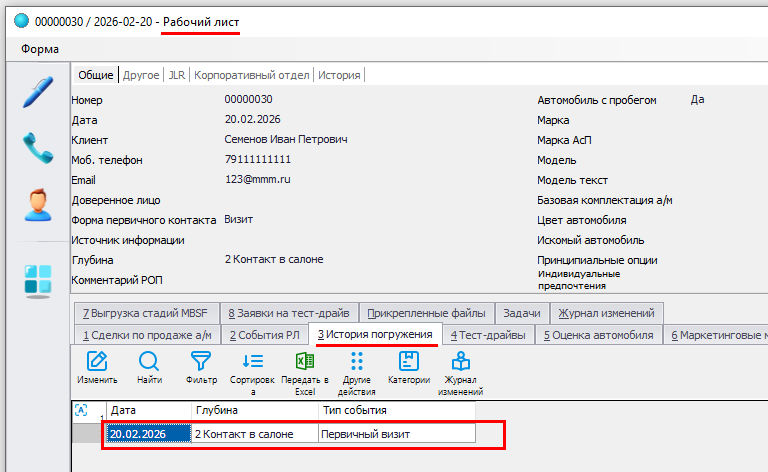Open Журнал изменений toolbar icon
The width and height of the screenshot is (768, 472).
[x=460, y=362]
